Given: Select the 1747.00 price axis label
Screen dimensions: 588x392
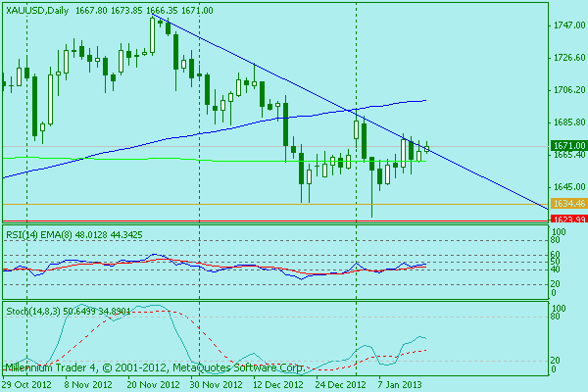Looking at the screenshot, I should click(x=563, y=25).
